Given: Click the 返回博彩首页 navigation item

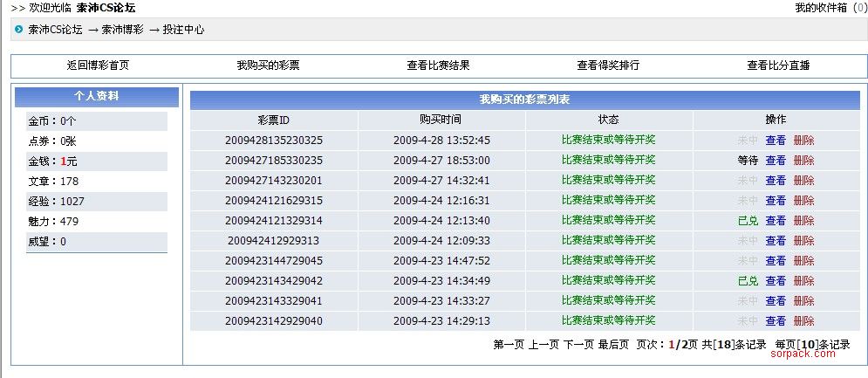Looking at the screenshot, I should click(x=98, y=65).
